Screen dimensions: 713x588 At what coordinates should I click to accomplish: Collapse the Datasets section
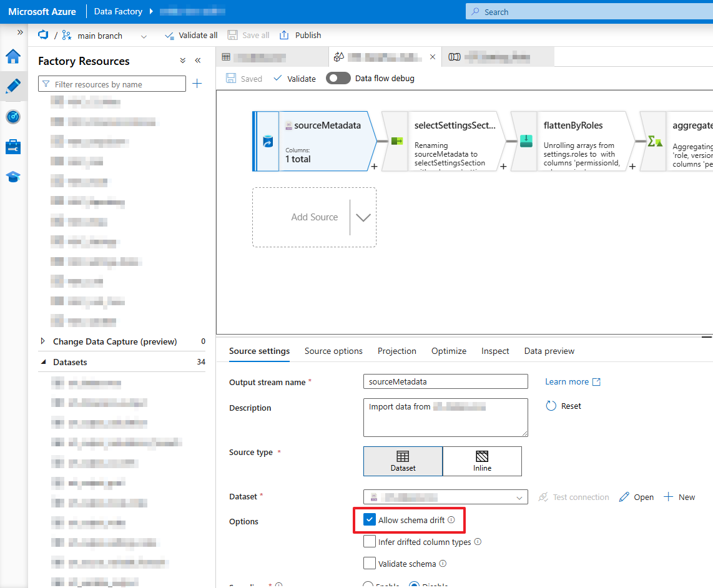(44, 362)
